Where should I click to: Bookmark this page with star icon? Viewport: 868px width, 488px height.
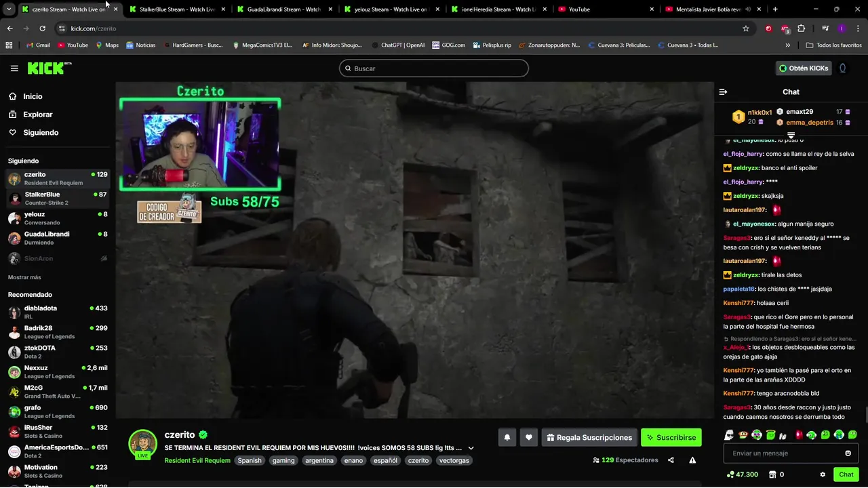(746, 28)
